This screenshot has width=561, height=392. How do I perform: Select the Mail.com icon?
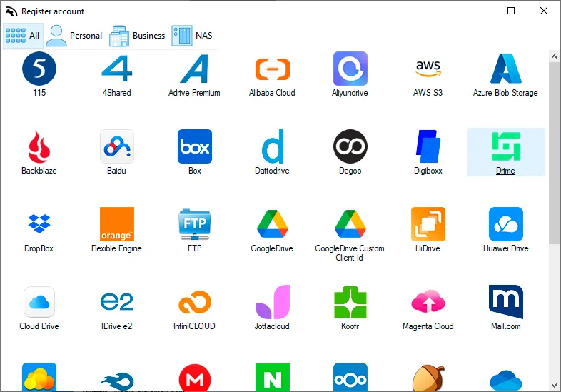pos(506,302)
